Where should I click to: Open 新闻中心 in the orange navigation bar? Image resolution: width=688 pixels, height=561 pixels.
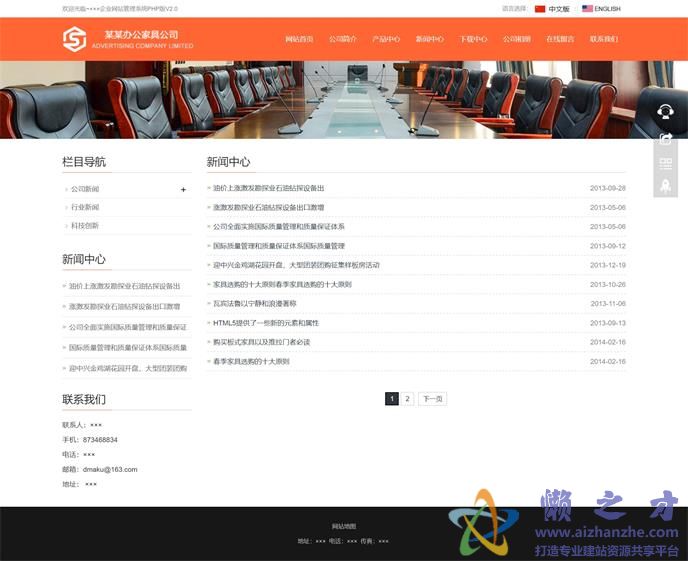(430, 39)
